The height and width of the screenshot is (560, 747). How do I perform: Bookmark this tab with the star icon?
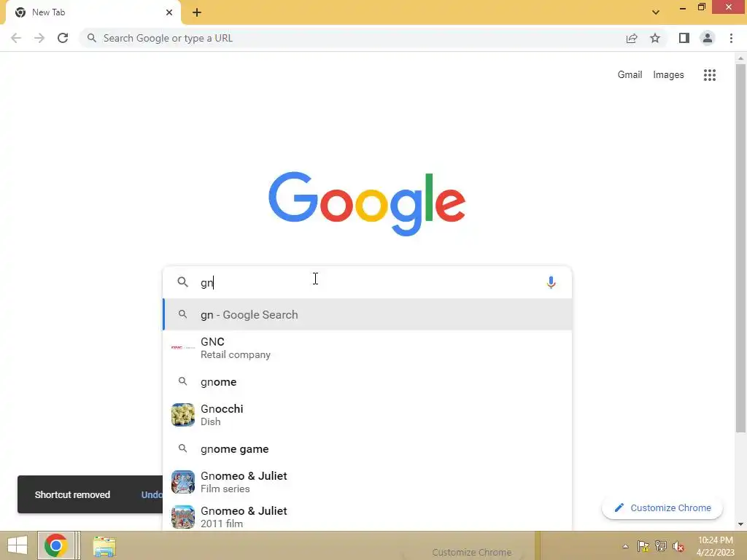655,38
